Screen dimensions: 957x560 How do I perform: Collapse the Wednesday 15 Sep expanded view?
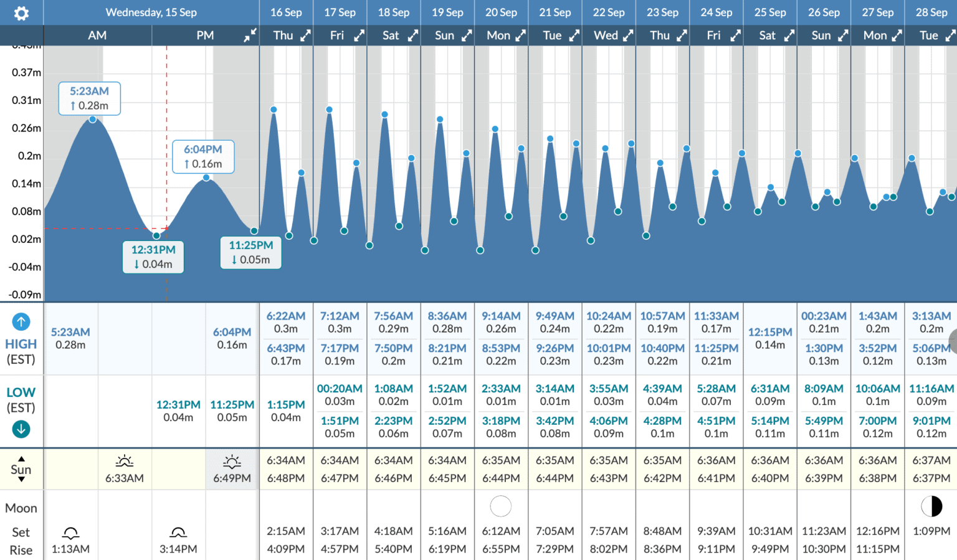coord(250,36)
